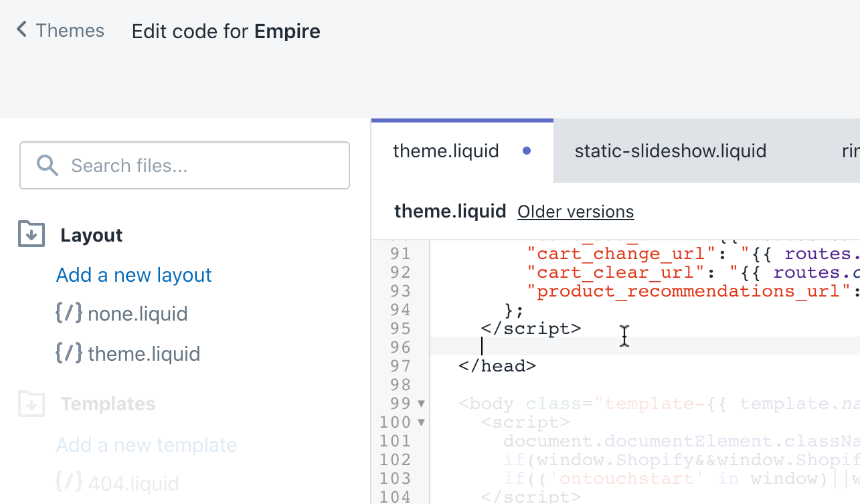Click the liquid file icon beside none.liquid

click(69, 313)
